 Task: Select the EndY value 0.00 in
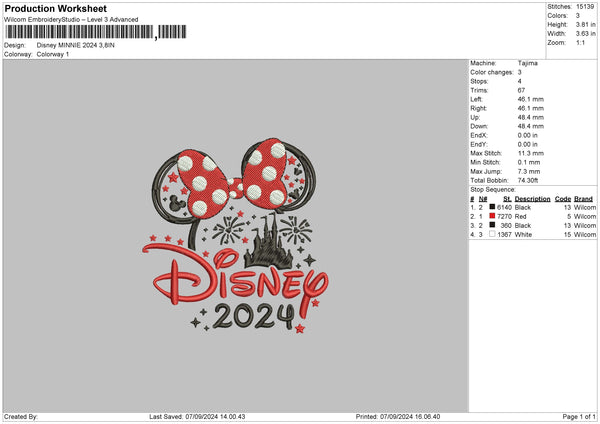pyautogui.click(x=528, y=144)
